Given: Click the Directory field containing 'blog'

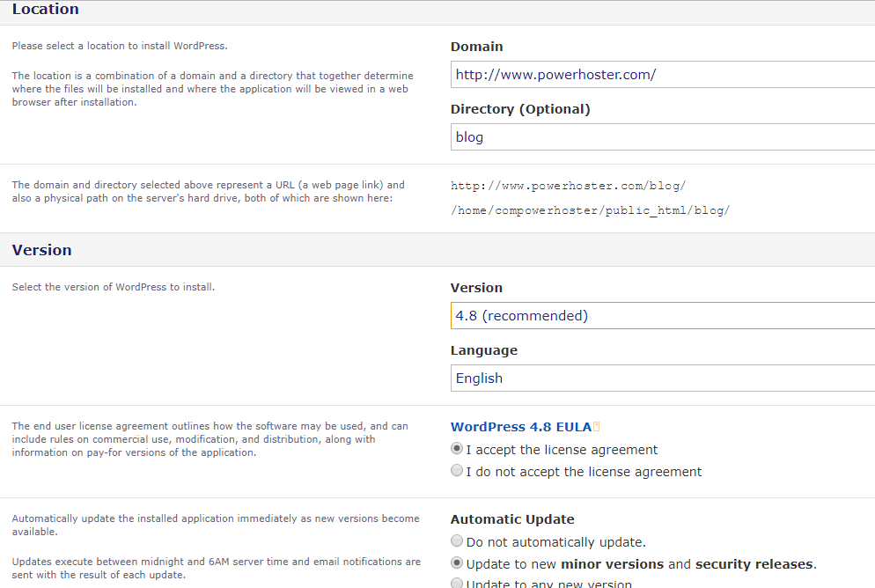Looking at the screenshot, I should tap(662, 137).
